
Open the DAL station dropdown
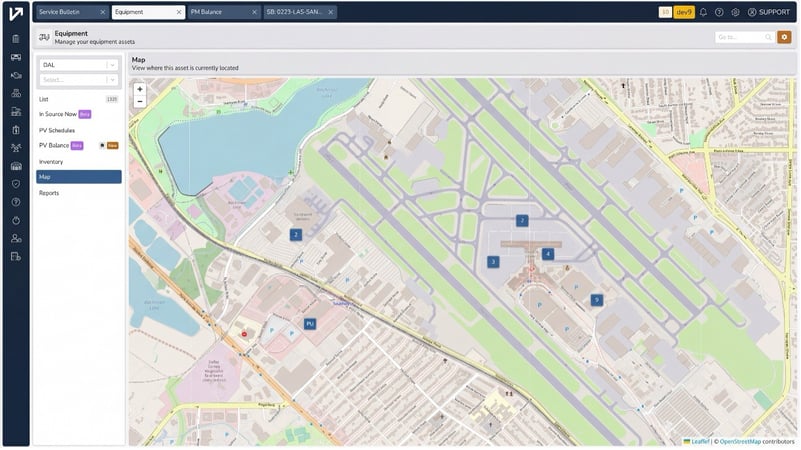(79, 65)
